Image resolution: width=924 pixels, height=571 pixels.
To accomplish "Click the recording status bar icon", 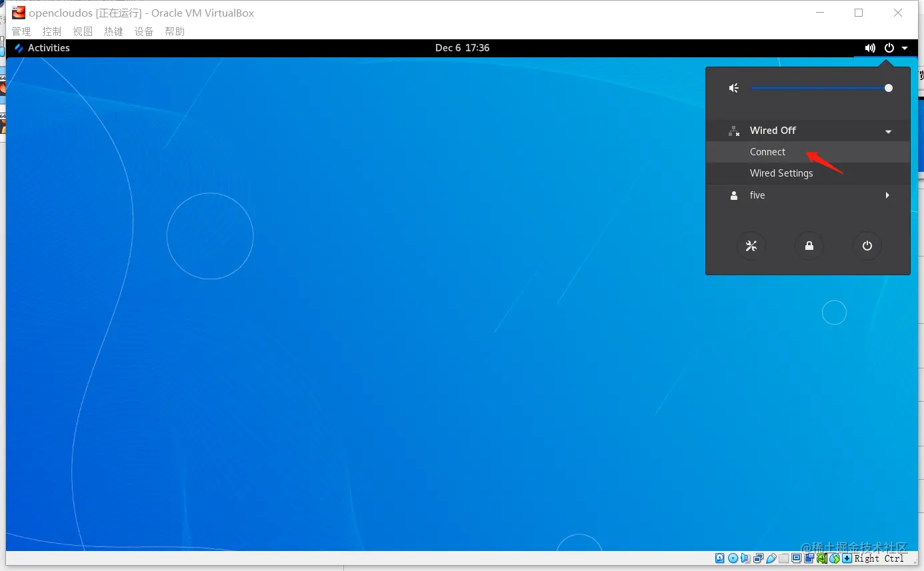I will 809,558.
